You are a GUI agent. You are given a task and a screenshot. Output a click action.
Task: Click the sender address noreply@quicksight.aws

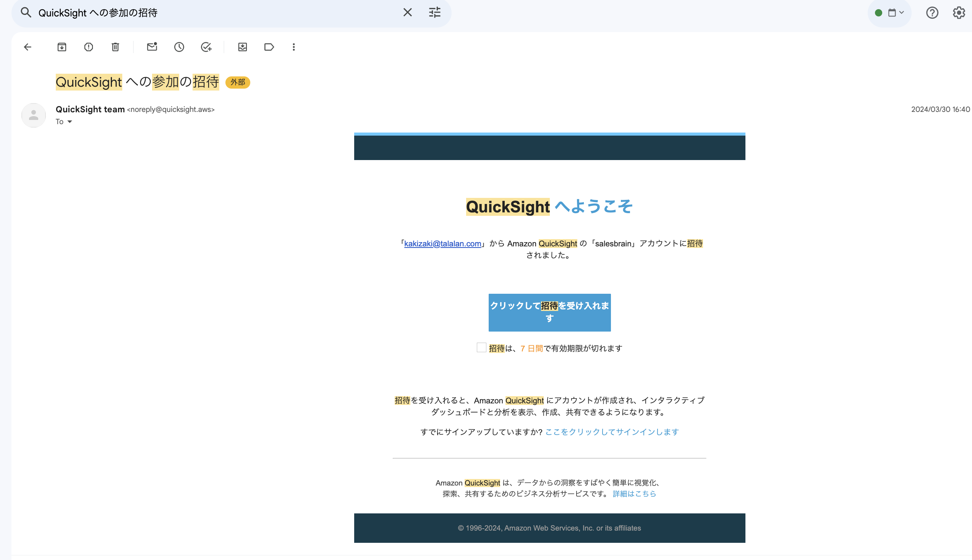point(171,109)
